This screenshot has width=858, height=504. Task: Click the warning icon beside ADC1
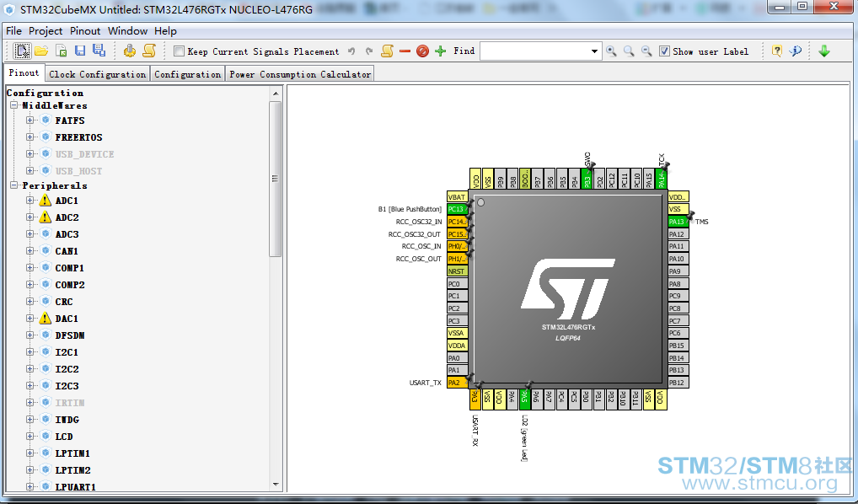pyautogui.click(x=46, y=201)
